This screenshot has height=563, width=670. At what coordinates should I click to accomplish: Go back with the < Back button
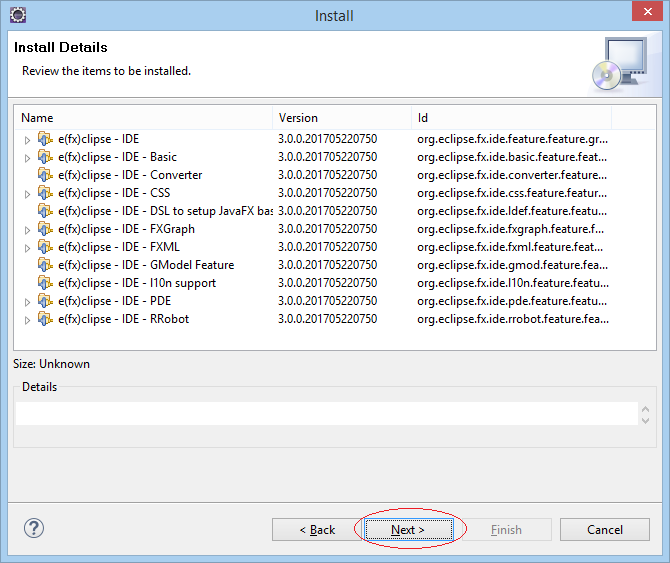pyautogui.click(x=317, y=530)
